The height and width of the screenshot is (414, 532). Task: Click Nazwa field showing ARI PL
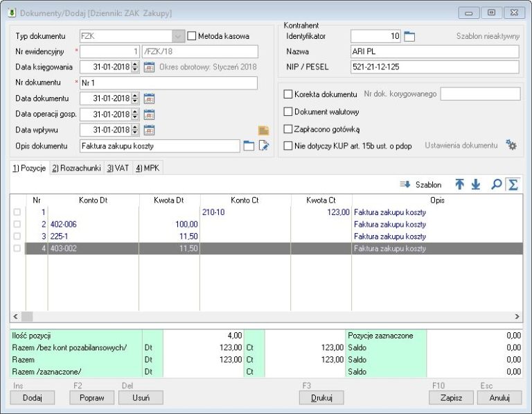click(434, 51)
